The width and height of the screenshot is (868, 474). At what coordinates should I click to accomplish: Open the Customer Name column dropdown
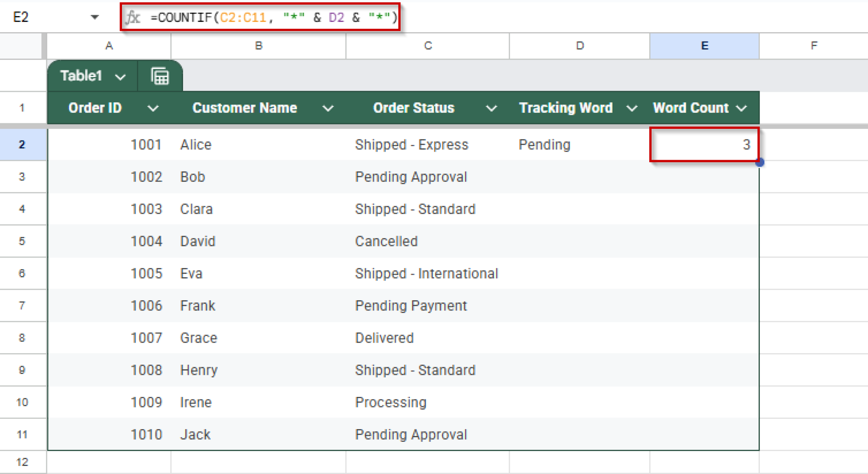coord(328,108)
